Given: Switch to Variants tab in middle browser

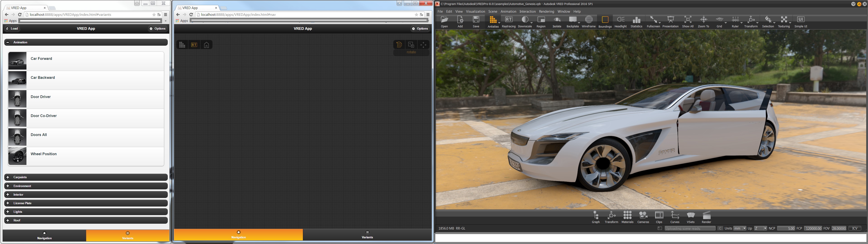Looking at the screenshot, I should pyautogui.click(x=367, y=235).
